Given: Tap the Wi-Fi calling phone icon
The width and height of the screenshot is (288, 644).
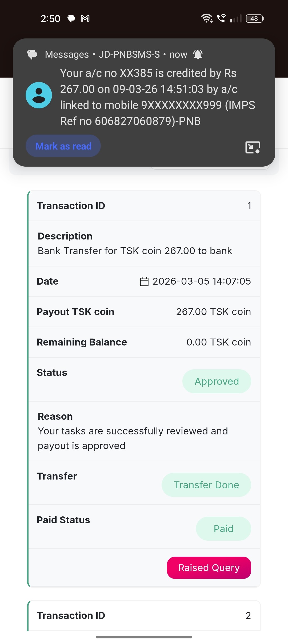Looking at the screenshot, I should click(221, 18).
